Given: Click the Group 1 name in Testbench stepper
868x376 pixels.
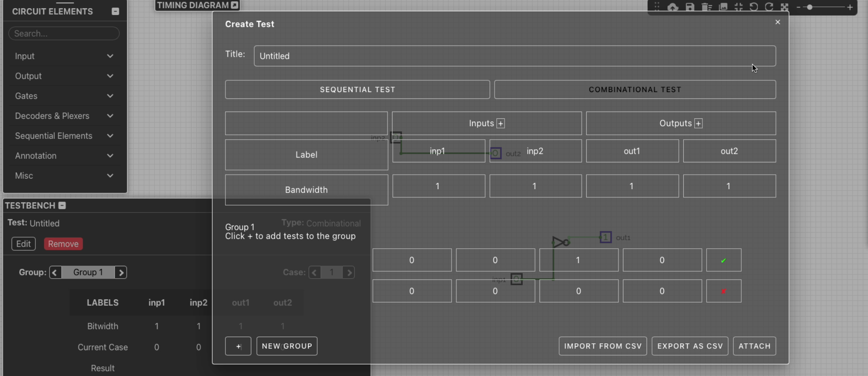Looking at the screenshot, I should (x=88, y=272).
